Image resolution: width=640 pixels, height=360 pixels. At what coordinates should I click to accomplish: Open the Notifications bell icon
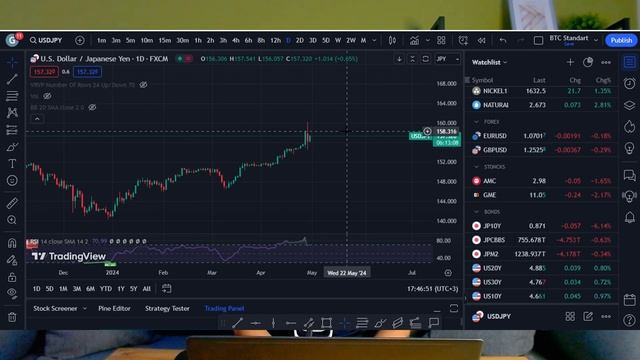pos(629,217)
